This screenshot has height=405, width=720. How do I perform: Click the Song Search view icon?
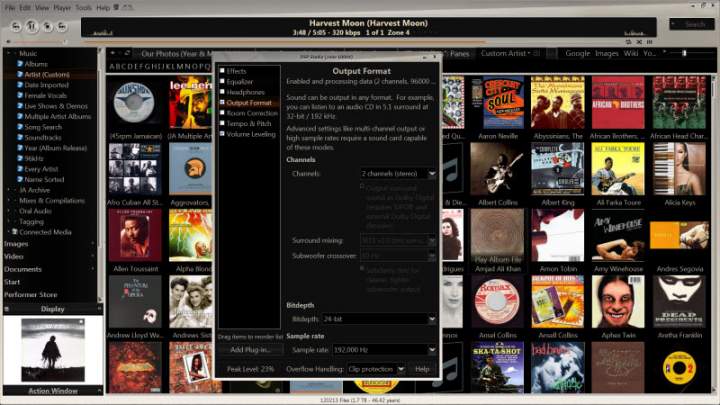[x=20, y=127]
